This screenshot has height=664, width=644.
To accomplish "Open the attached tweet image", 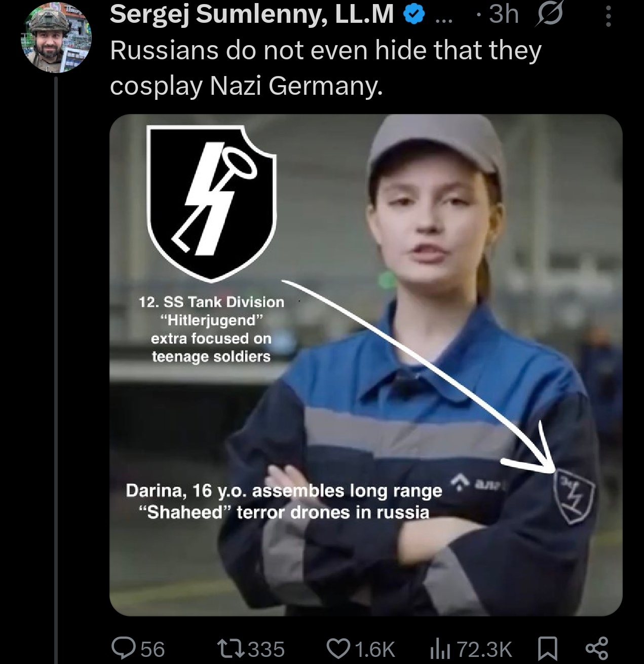I will coord(365,364).
